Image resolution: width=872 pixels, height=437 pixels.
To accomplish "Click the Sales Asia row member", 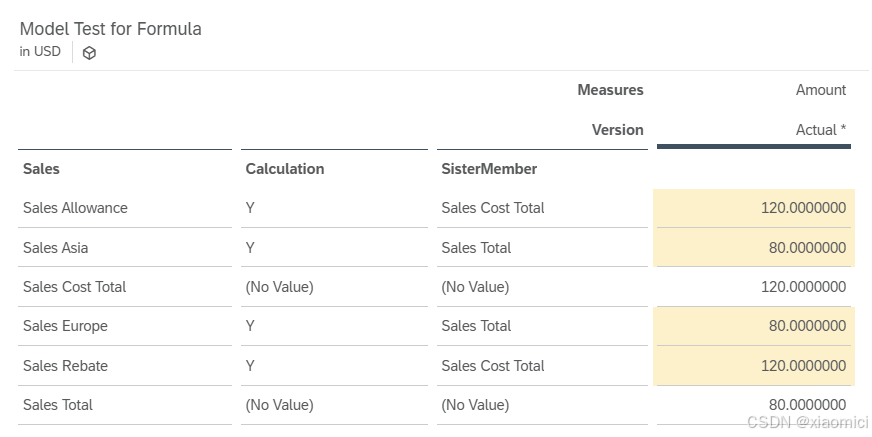I will pyautogui.click(x=56, y=248).
